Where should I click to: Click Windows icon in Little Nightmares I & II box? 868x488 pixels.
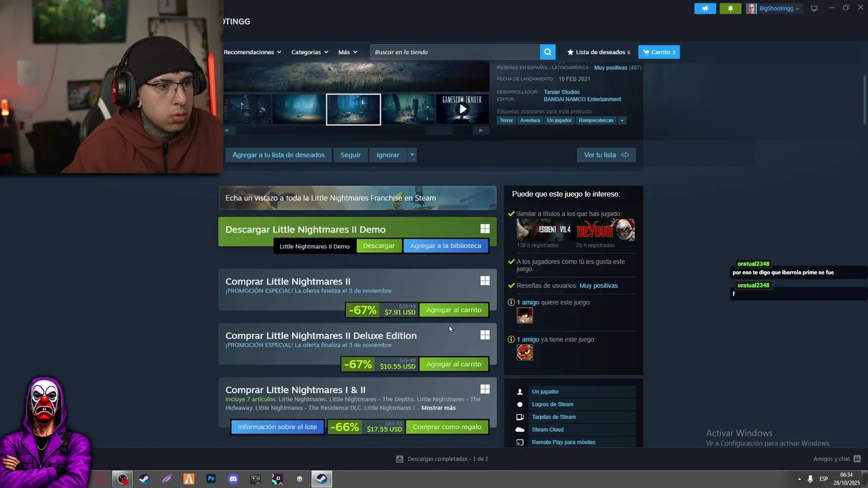pos(485,389)
